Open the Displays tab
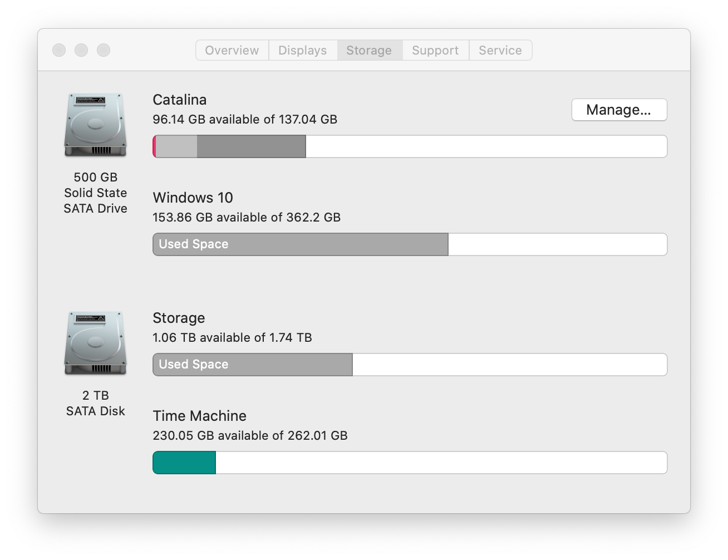The width and height of the screenshot is (728, 560). pos(303,50)
